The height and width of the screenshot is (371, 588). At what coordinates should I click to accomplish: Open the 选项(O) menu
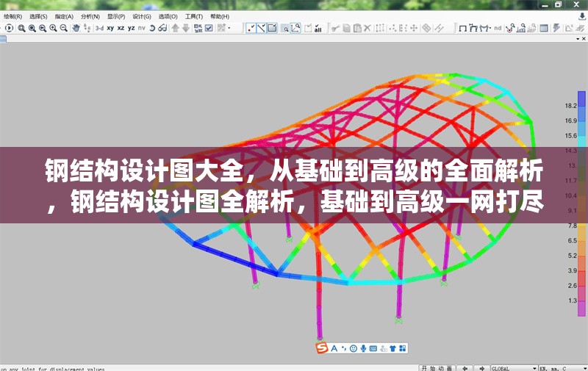(x=168, y=16)
